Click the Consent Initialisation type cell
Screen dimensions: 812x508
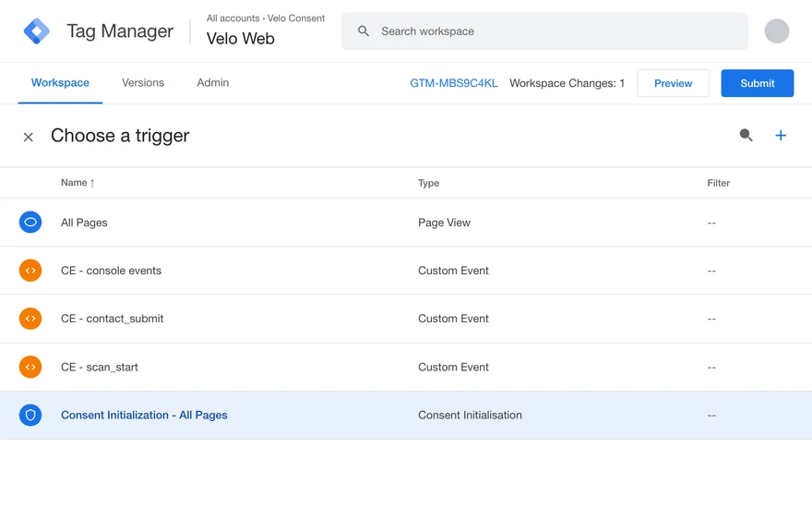point(470,416)
